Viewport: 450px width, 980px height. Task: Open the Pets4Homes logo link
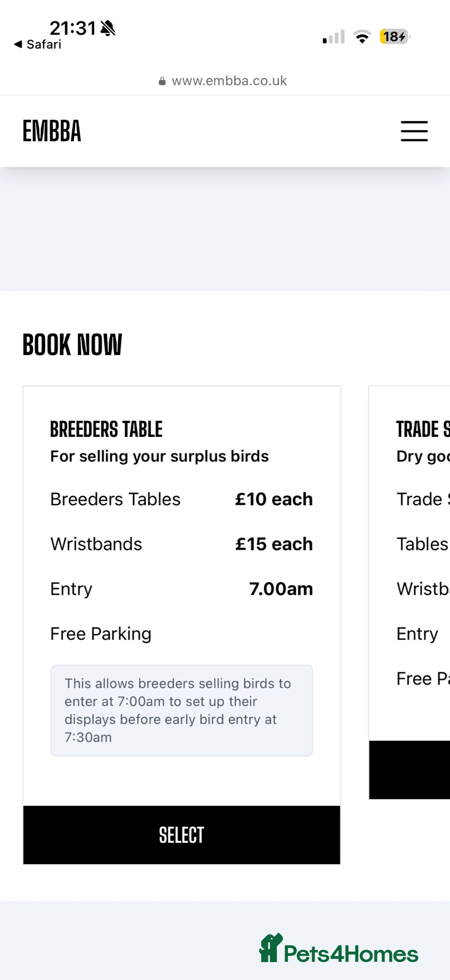(x=339, y=949)
